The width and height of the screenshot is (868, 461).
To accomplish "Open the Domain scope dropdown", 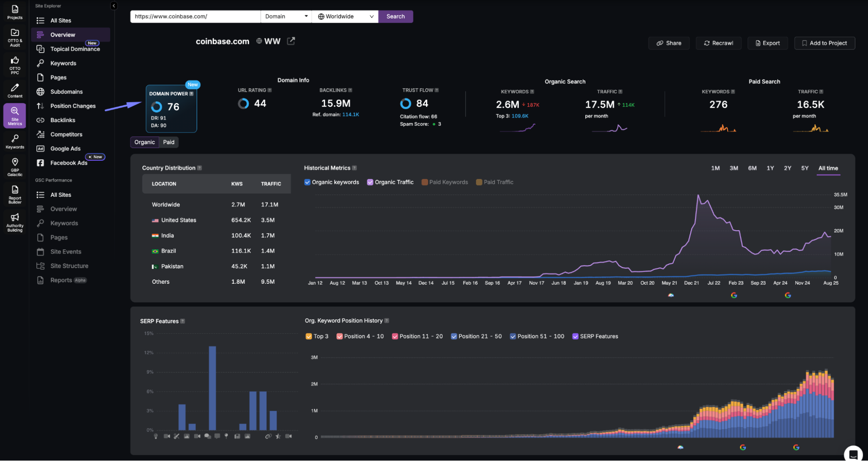I will point(286,17).
